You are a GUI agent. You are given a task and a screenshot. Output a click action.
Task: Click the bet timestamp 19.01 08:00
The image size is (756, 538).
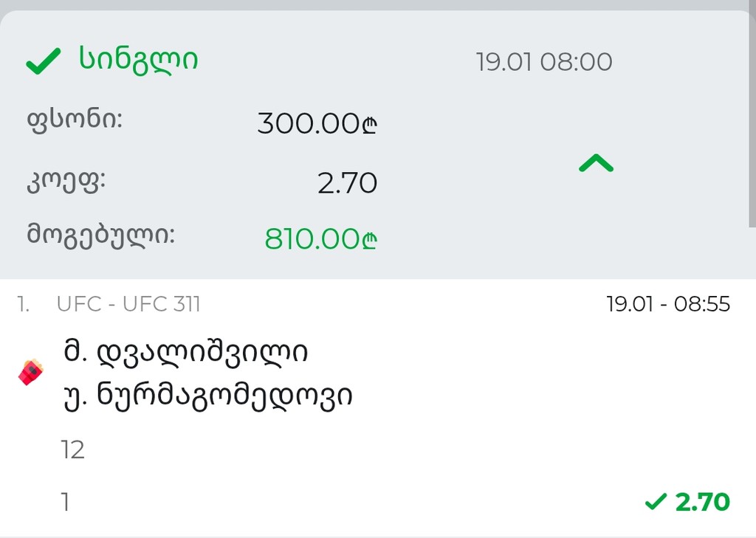[544, 62]
